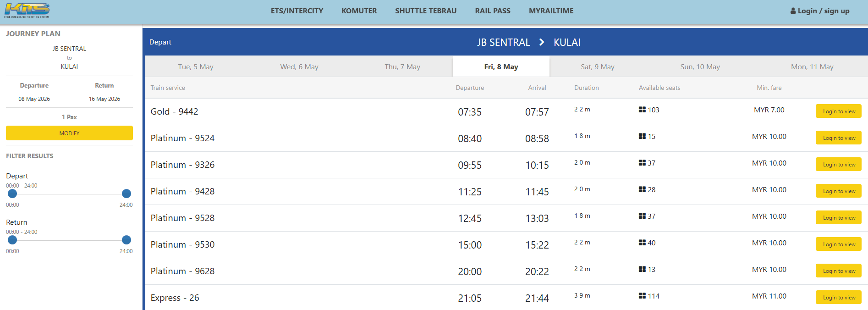Click seat icon for Platinum 9528
This screenshot has height=310, width=868.
pos(642,216)
